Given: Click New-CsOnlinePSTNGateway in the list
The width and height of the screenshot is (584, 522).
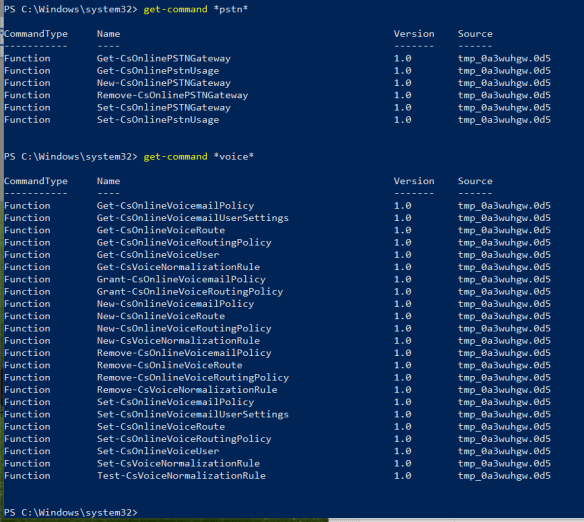Looking at the screenshot, I should [164, 83].
